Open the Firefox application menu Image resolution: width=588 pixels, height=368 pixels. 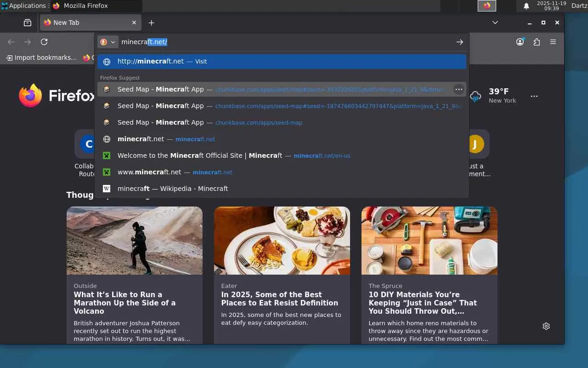[553, 42]
